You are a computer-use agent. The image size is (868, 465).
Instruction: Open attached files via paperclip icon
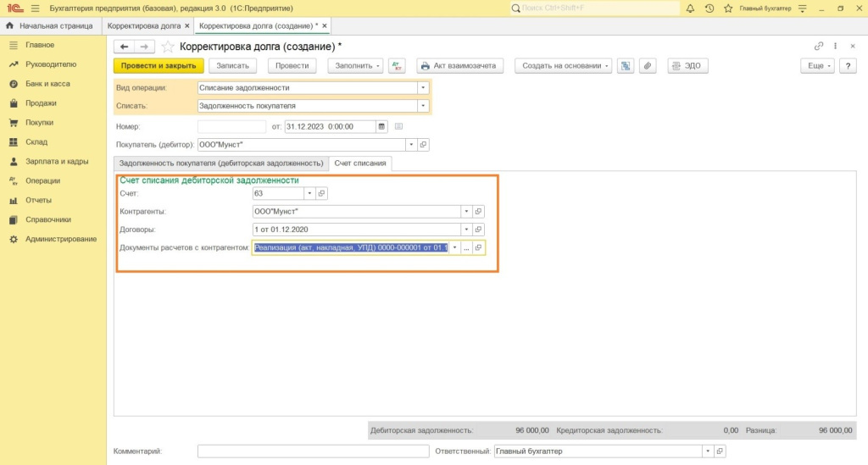point(648,66)
